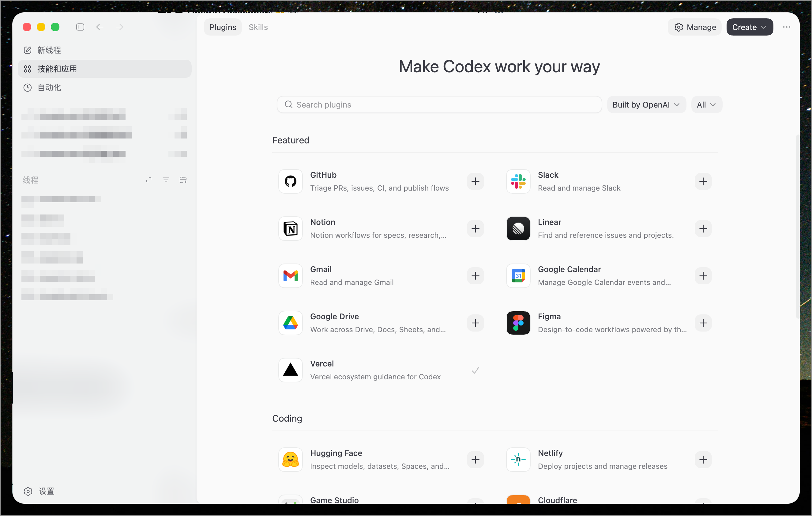Open the more options ellipsis icon
Image resolution: width=812 pixels, height=516 pixels.
pos(786,27)
